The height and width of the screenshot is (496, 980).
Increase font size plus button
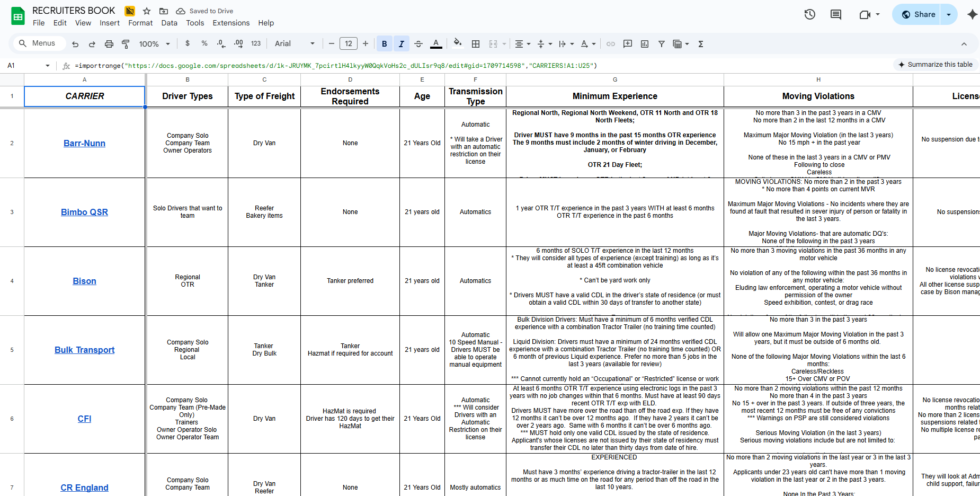pyautogui.click(x=366, y=43)
